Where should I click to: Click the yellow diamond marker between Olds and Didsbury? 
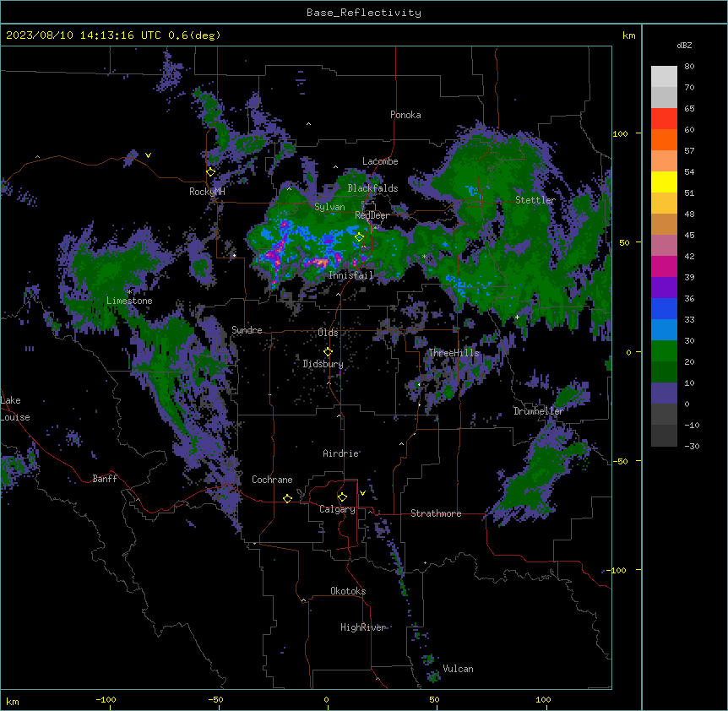(x=329, y=351)
